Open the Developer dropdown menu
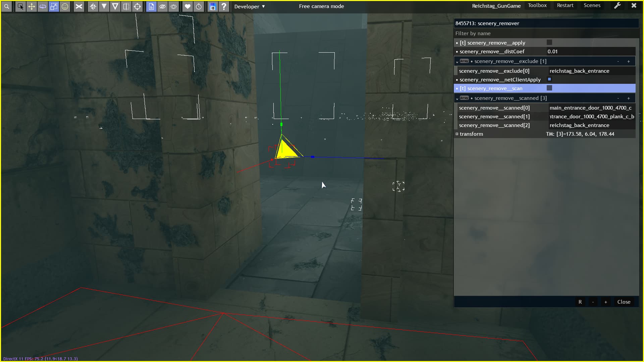The height and width of the screenshot is (362, 644). (250, 6)
